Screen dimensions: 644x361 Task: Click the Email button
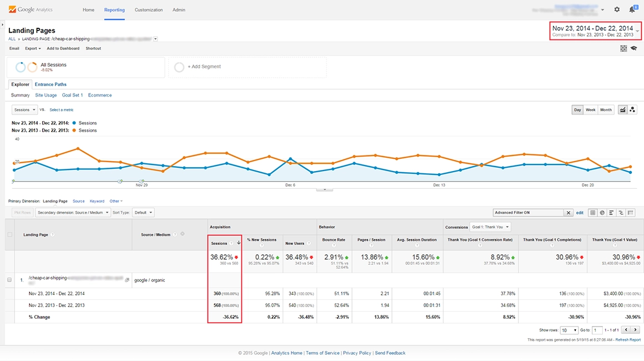click(x=14, y=48)
